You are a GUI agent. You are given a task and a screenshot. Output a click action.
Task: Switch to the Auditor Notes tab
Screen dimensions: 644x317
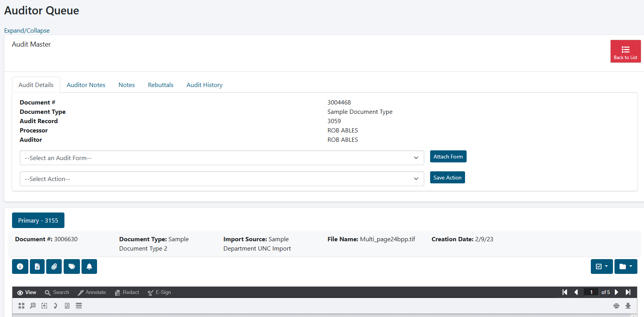[86, 85]
